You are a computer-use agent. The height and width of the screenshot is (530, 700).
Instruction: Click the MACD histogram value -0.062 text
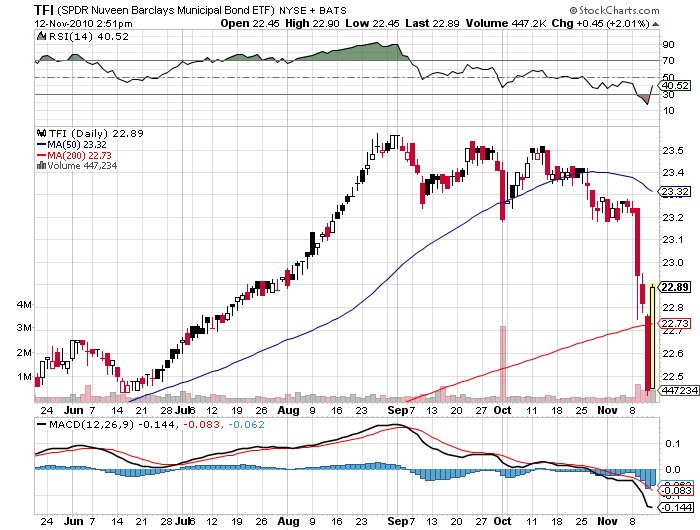point(246,425)
